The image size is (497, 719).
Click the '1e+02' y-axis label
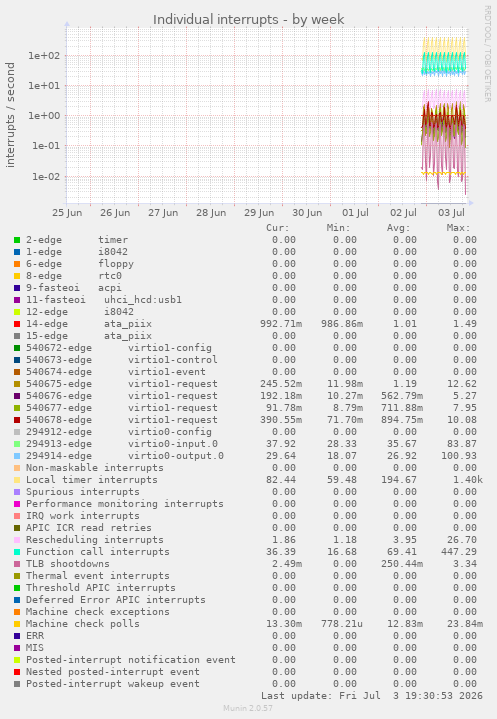44,56
